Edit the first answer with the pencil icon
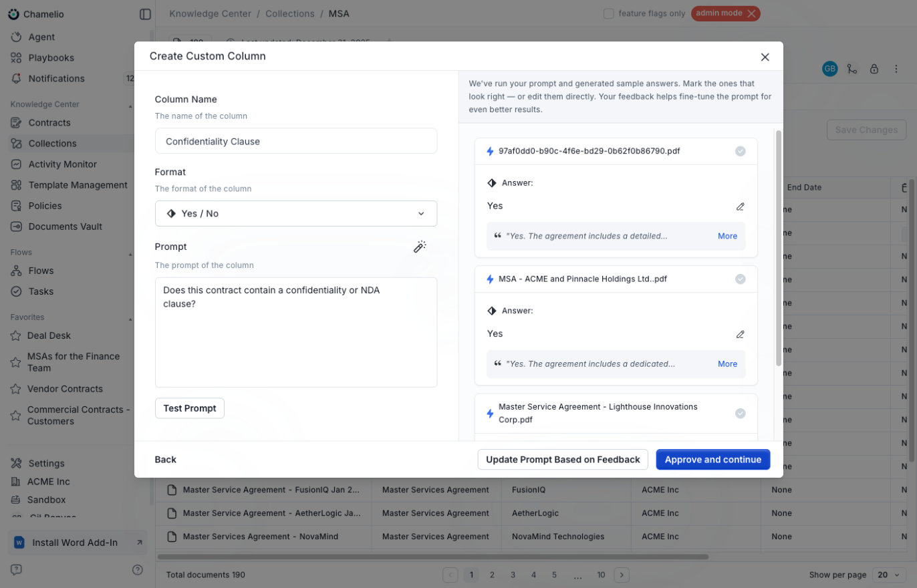This screenshot has width=917, height=588. (x=741, y=207)
